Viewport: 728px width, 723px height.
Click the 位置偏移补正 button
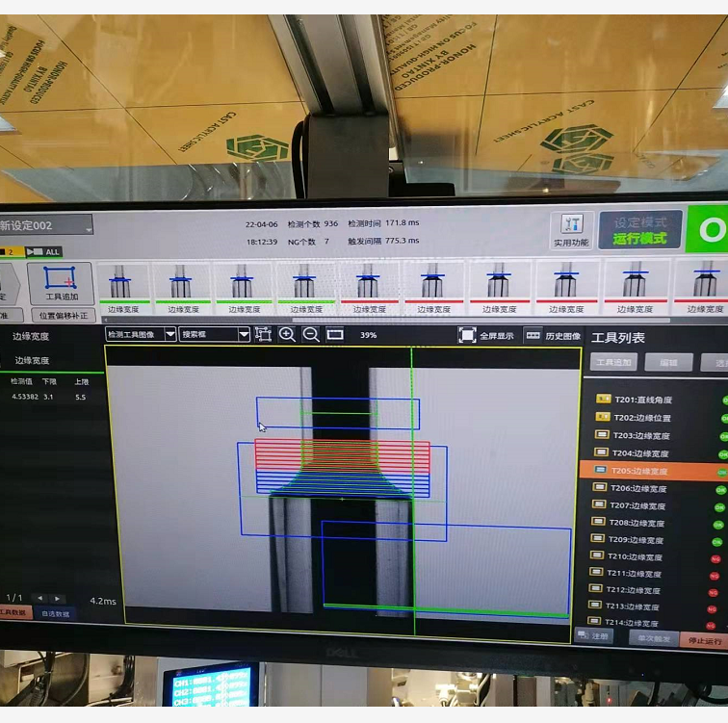point(63,315)
